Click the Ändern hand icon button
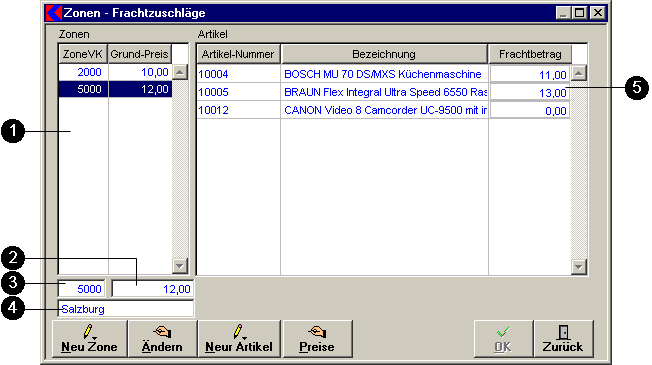The image size is (652, 365). pos(162,339)
